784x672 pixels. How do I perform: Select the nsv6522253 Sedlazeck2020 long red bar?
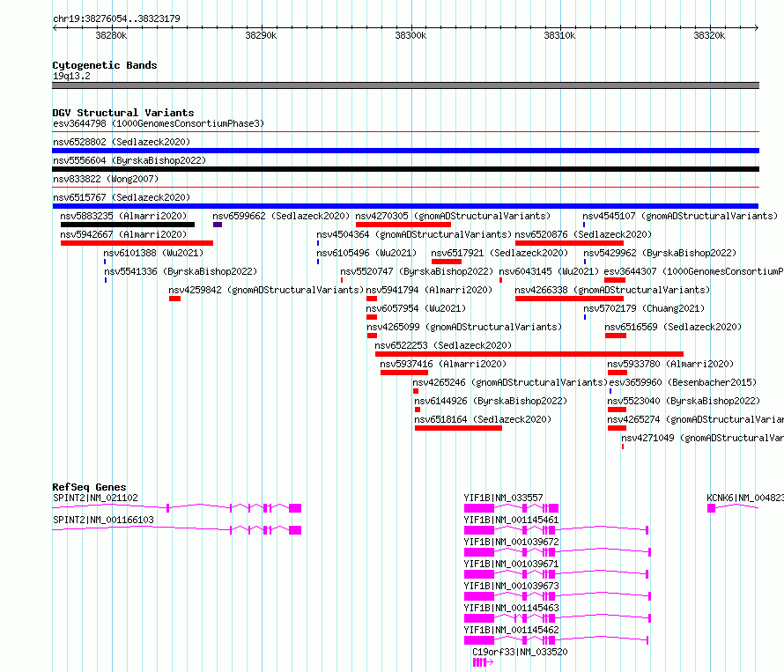[x=529, y=355]
